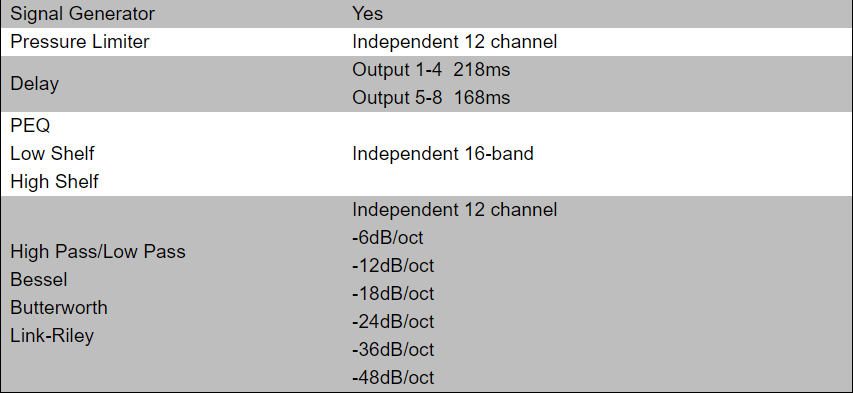Screen dimensions: 853x394
Task: Click the Link-Riley filter label
Action: (52, 336)
